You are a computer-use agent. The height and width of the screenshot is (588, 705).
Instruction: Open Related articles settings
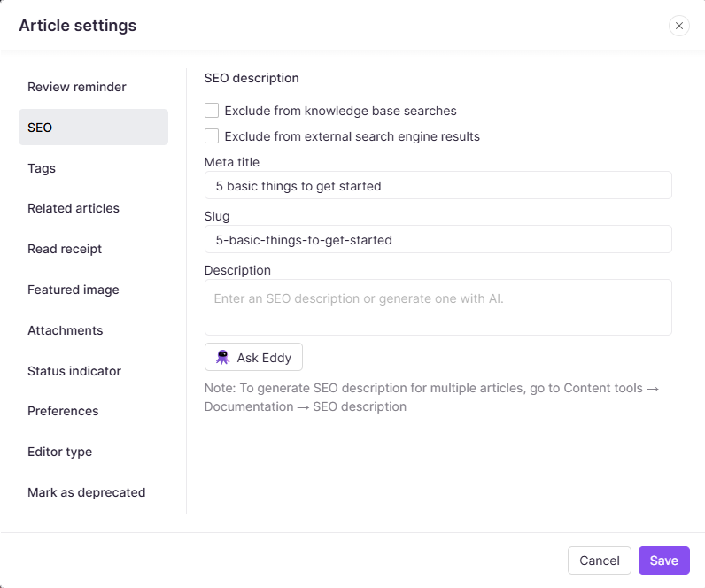point(74,208)
